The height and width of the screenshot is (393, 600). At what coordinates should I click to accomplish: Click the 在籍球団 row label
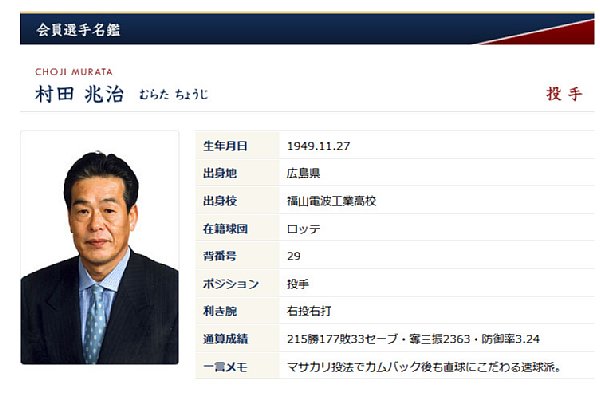coord(225,229)
